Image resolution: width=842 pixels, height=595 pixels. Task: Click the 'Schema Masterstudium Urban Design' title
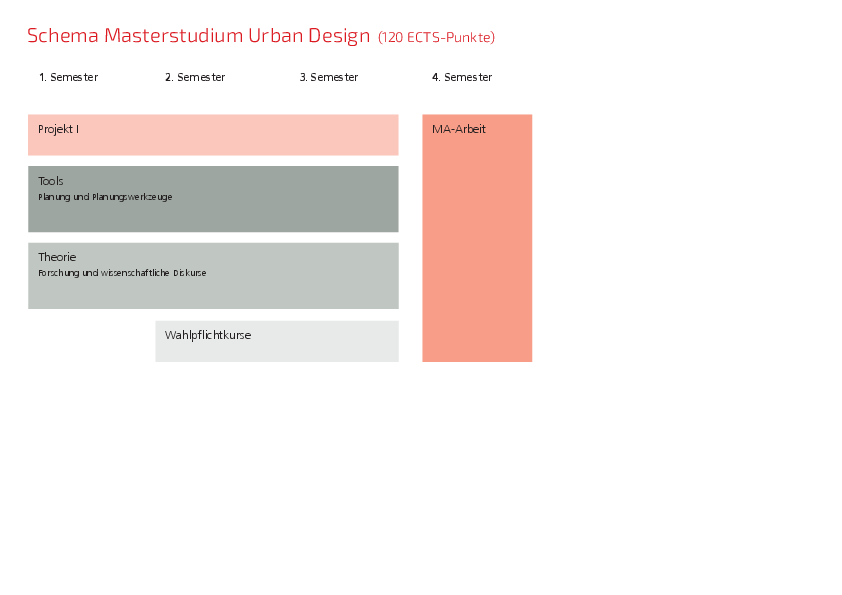[198, 36]
